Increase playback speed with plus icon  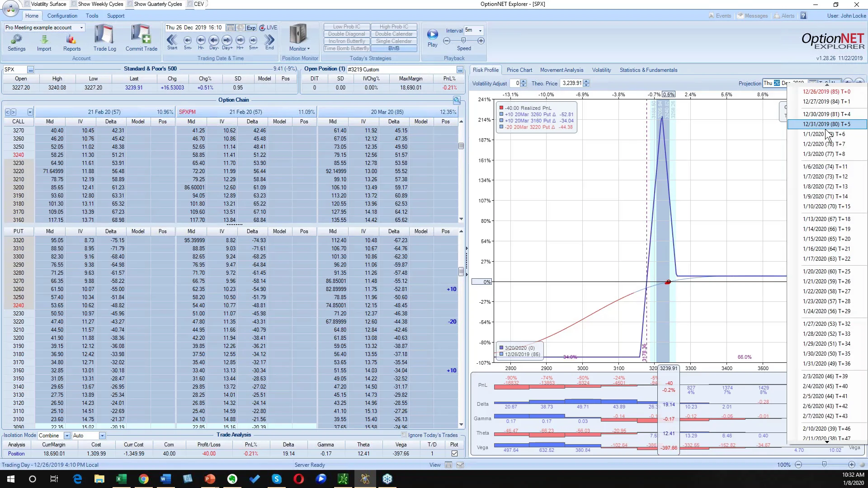pyautogui.click(x=481, y=41)
